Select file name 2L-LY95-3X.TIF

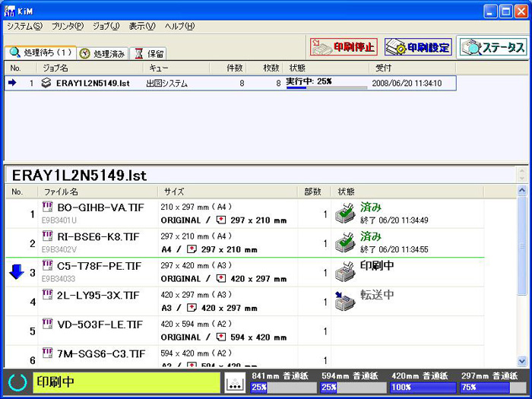click(98, 295)
